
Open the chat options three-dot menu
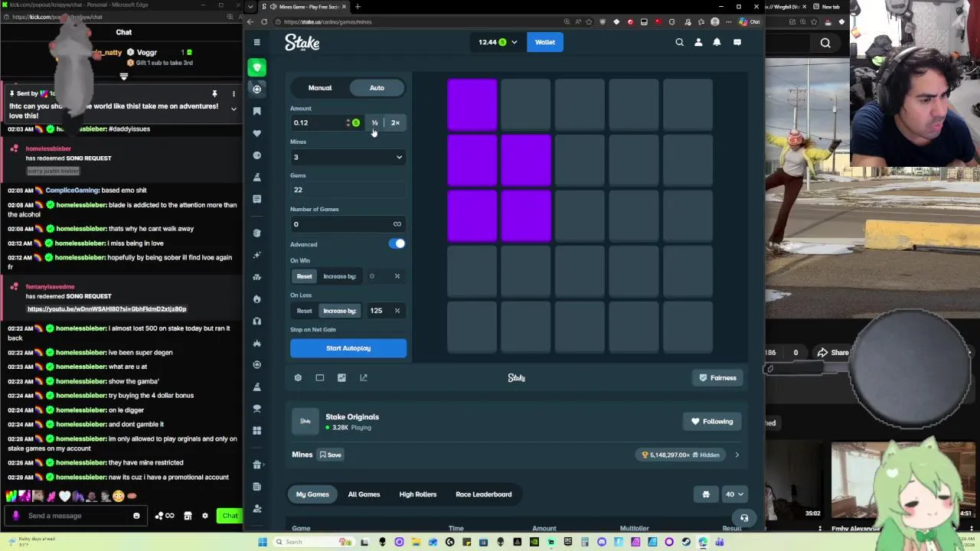click(234, 93)
